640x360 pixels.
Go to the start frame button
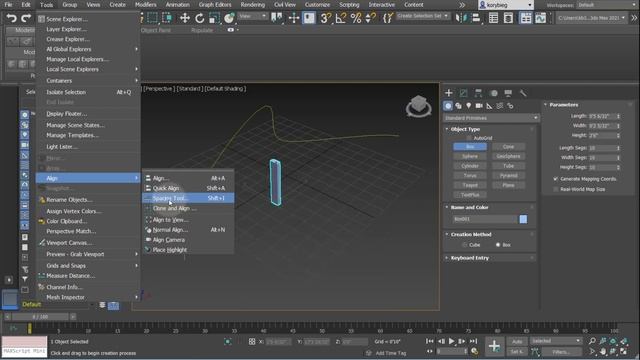point(430,341)
